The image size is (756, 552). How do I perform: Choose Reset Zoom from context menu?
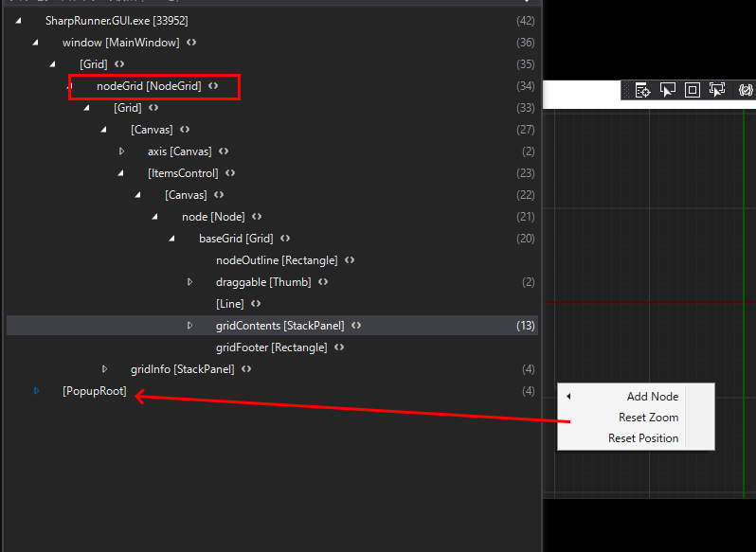(x=648, y=418)
